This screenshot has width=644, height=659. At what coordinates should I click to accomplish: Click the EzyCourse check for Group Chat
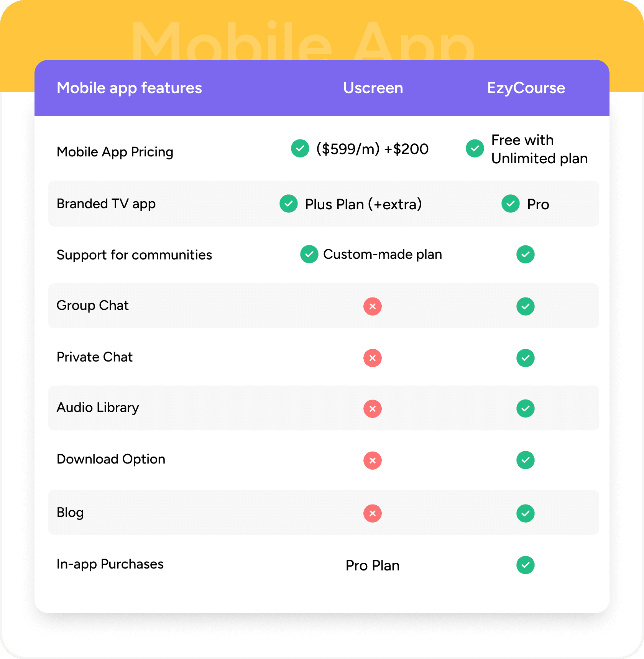pos(526,306)
